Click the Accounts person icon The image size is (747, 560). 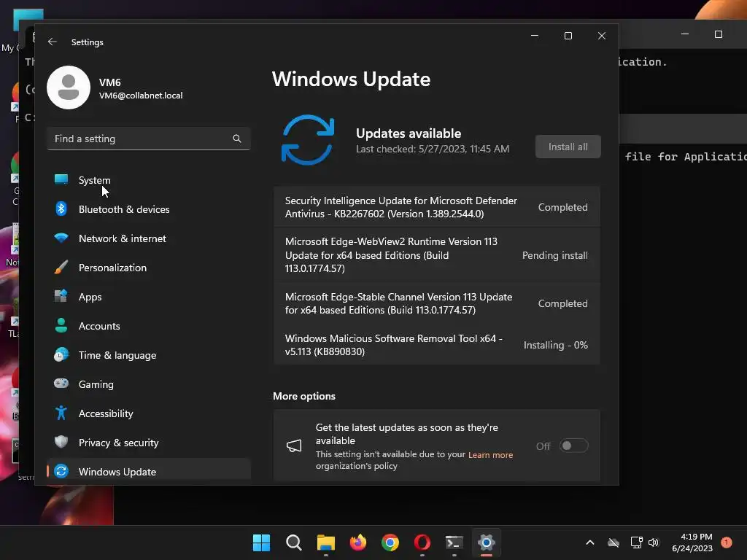(x=61, y=325)
